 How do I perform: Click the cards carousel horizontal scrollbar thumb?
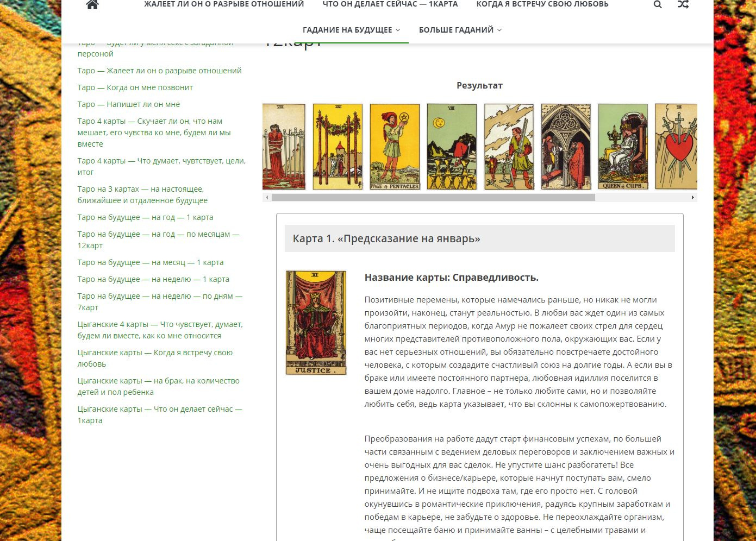[433, 197]
